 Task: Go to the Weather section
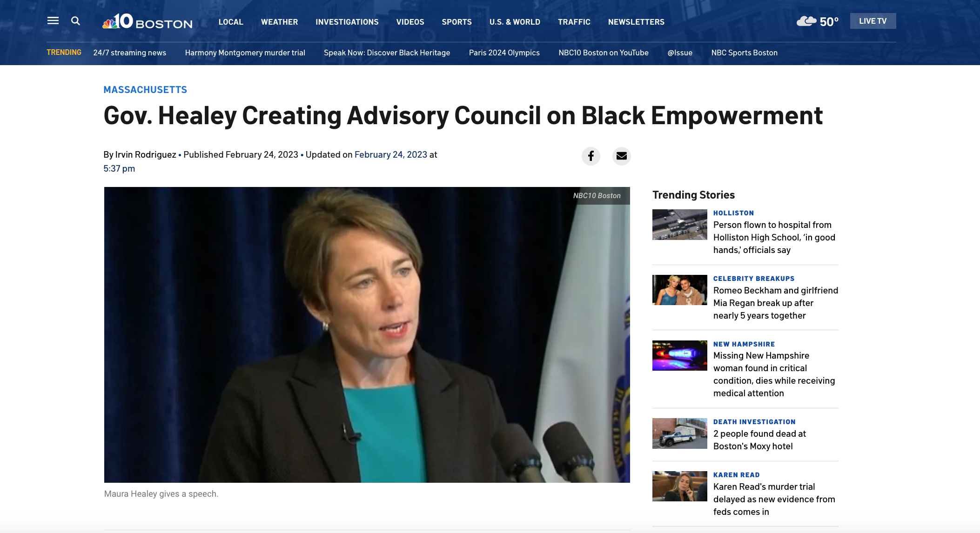pos(279,22)
